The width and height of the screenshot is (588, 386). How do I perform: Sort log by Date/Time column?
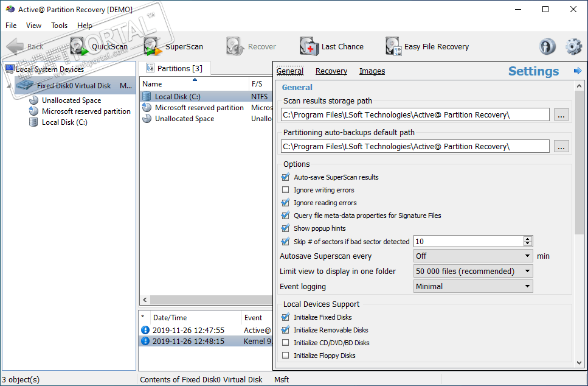195,318
